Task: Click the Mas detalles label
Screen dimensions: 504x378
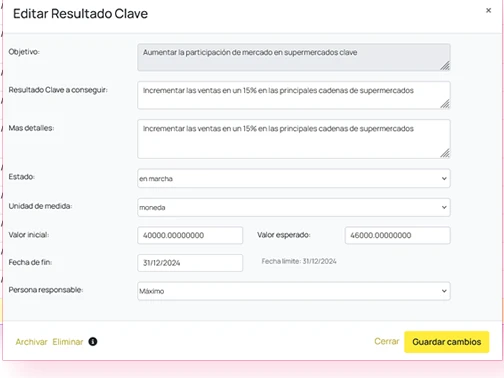Action: [x=31, y=128]
